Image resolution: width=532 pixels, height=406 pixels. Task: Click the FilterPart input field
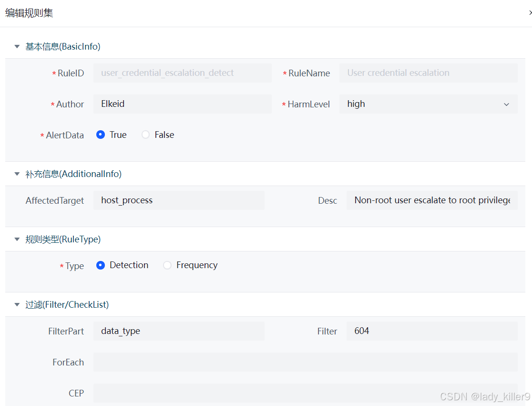pos(179,331)
